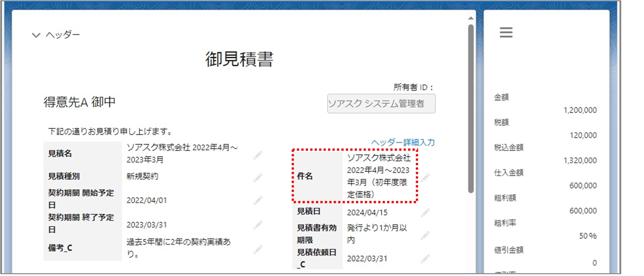644x276 pixels.
Task: Click the start date 2022/04/01
Action: 146,200
